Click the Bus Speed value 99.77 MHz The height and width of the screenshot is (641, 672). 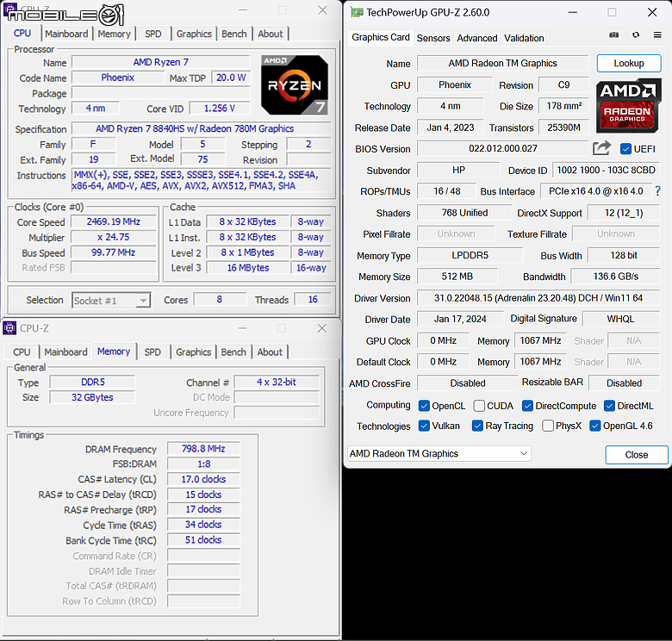114,252
